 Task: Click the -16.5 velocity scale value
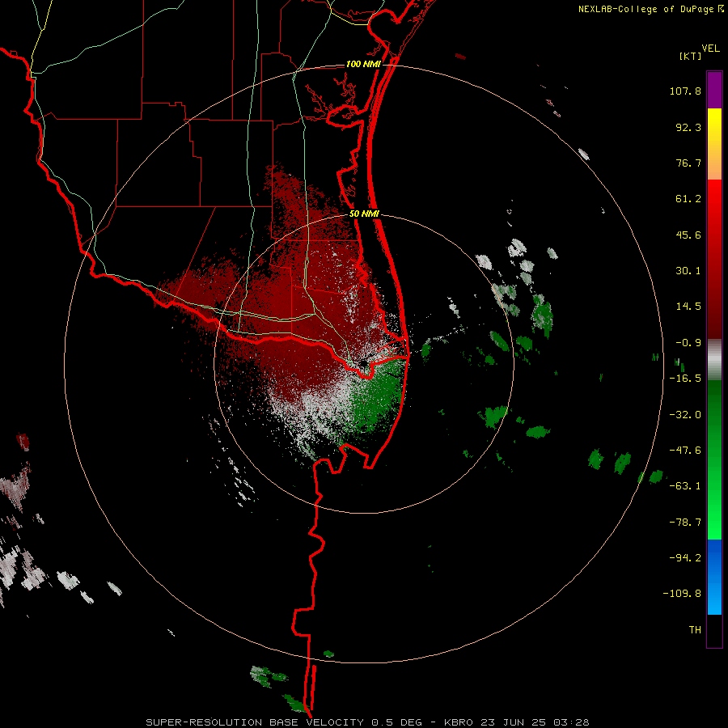pyautogui.click(x=685, y=379)
